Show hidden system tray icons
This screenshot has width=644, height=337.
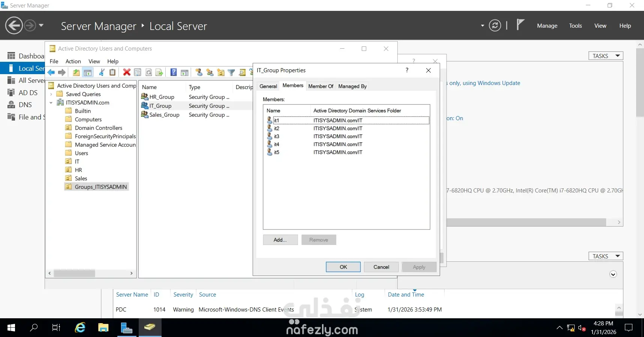click(x=559, y=328)
